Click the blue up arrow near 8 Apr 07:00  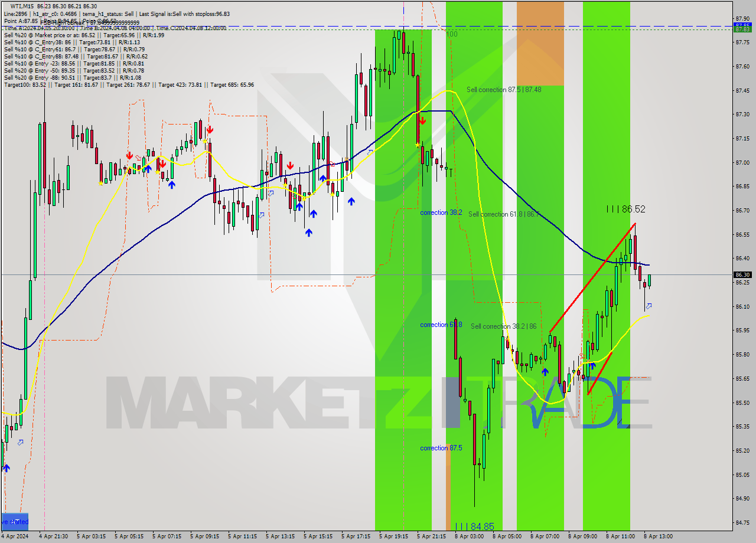click(x=545, y=372)
